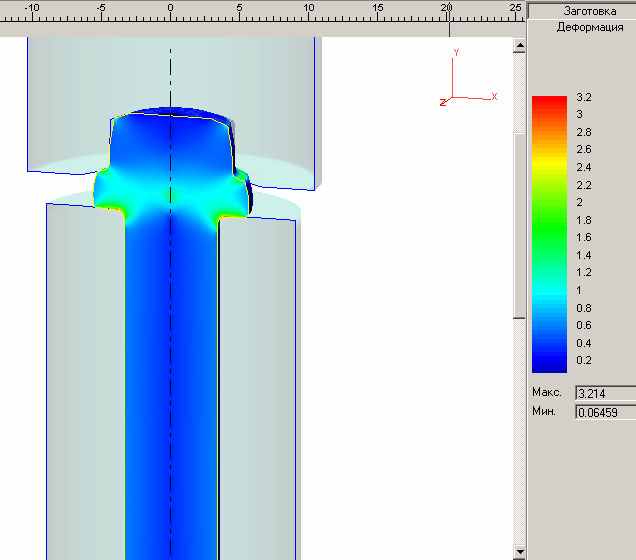Click the 1.6 value on the color scale
This screenshot has width=636, height=560.
pyautogui.click(x=584, y=237)
